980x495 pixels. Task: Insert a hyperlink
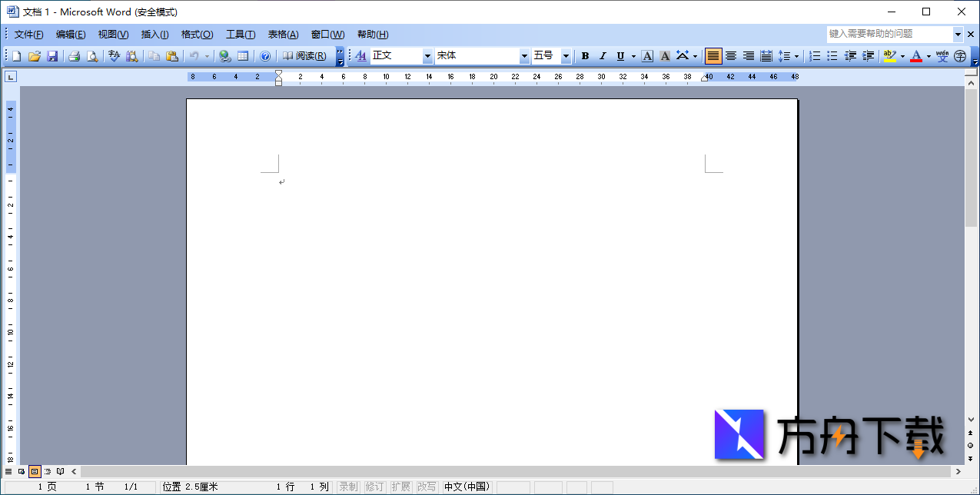tap(224, 55)
